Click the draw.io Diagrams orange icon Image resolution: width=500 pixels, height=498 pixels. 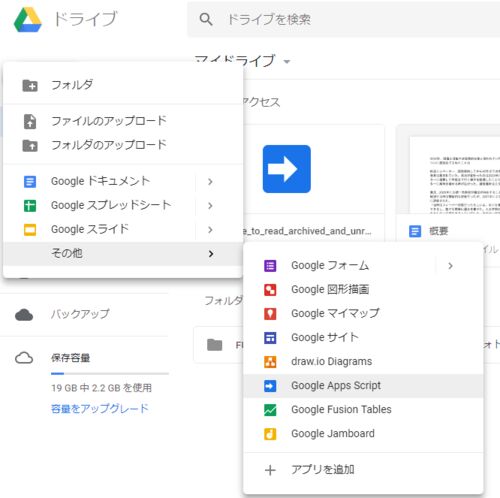(270, 362)
